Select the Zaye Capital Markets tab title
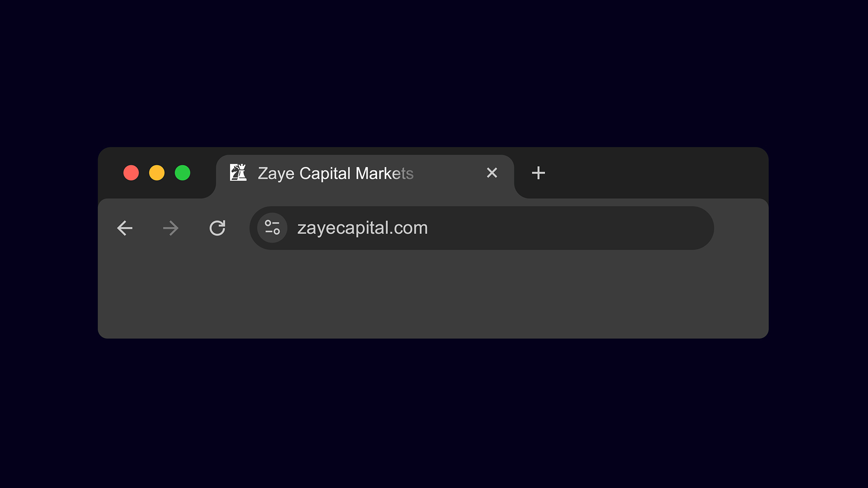868x488 pixels. [x=335, y=174]
